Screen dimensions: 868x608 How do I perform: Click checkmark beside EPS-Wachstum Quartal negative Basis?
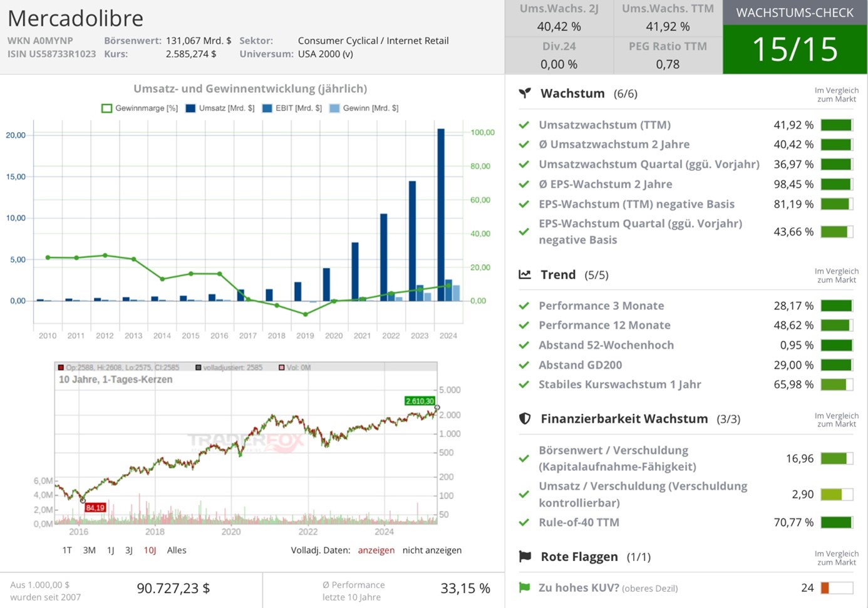coord(524,232)
